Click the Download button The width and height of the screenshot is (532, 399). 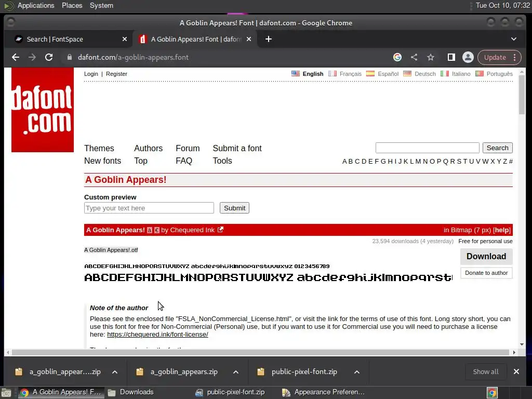[x=486, y=257]
